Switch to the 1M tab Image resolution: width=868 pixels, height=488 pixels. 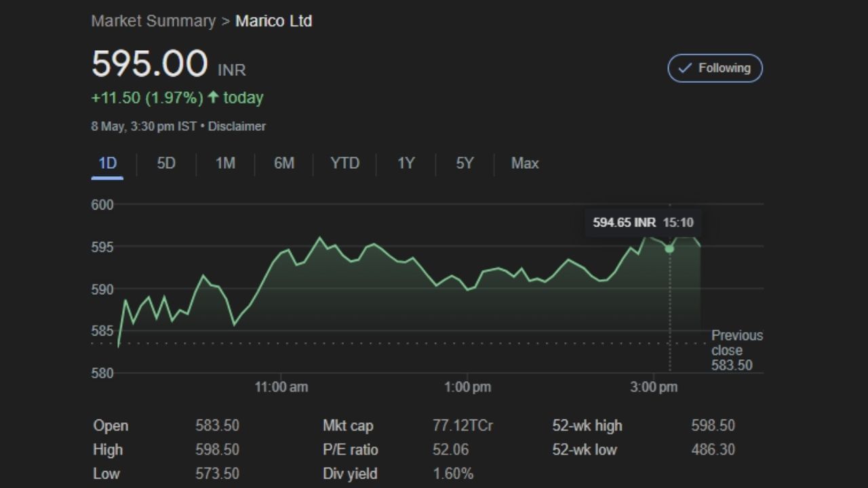pos(225,163)
